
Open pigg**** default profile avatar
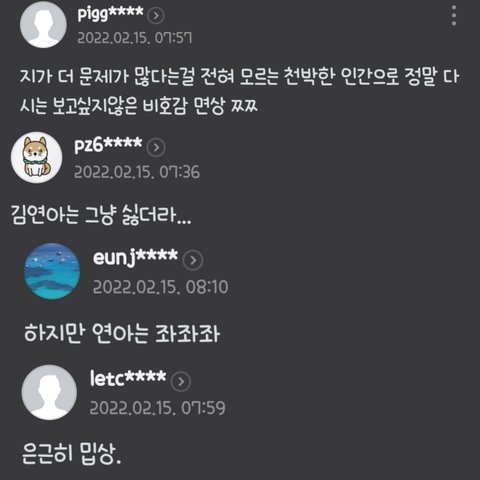(43, 25)
